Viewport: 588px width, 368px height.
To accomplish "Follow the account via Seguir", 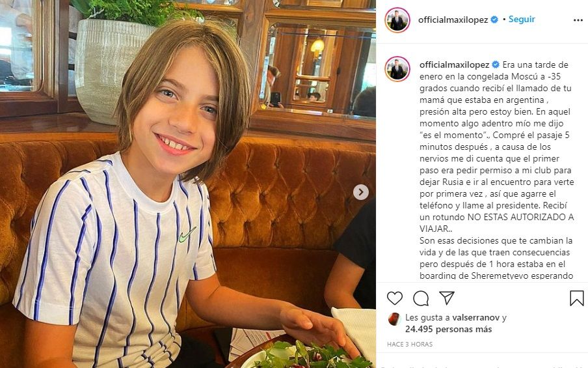I will point(521,20).
